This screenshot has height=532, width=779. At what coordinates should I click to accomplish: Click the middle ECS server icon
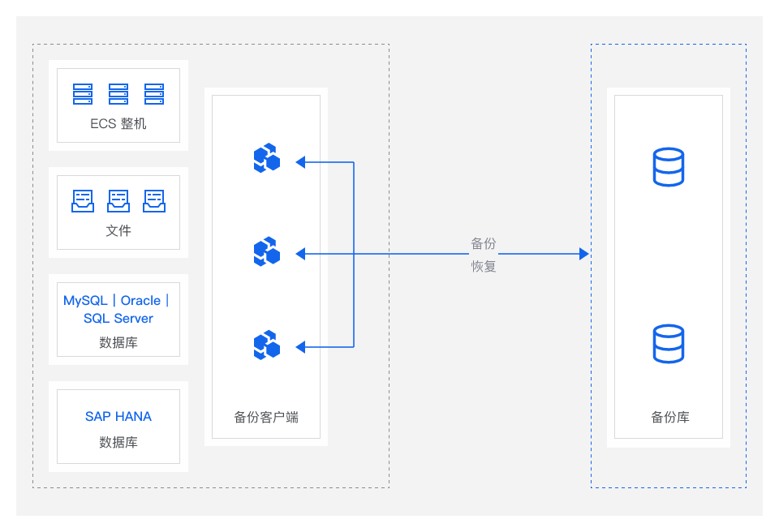click(118, 94)
